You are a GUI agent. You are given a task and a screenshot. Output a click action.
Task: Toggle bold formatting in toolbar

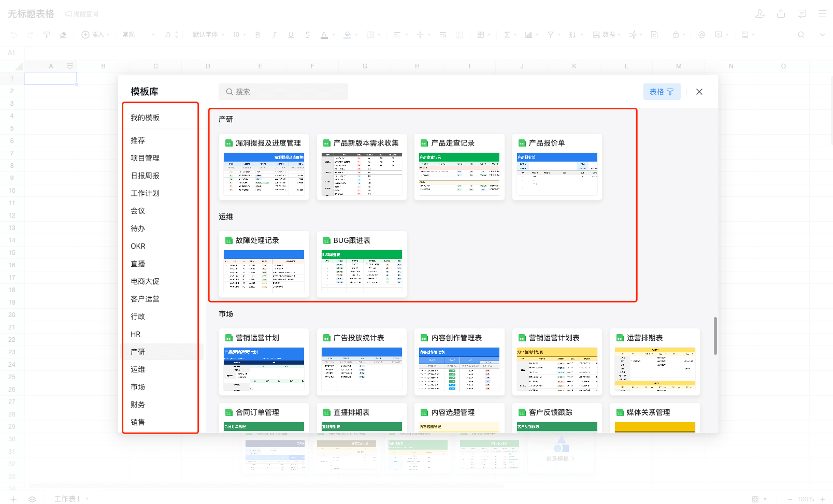coord(257,35)
